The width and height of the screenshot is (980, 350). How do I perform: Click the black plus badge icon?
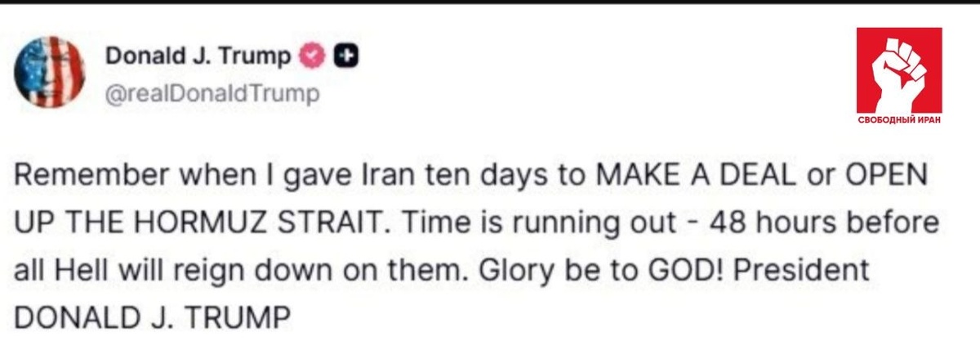[348, 56]
